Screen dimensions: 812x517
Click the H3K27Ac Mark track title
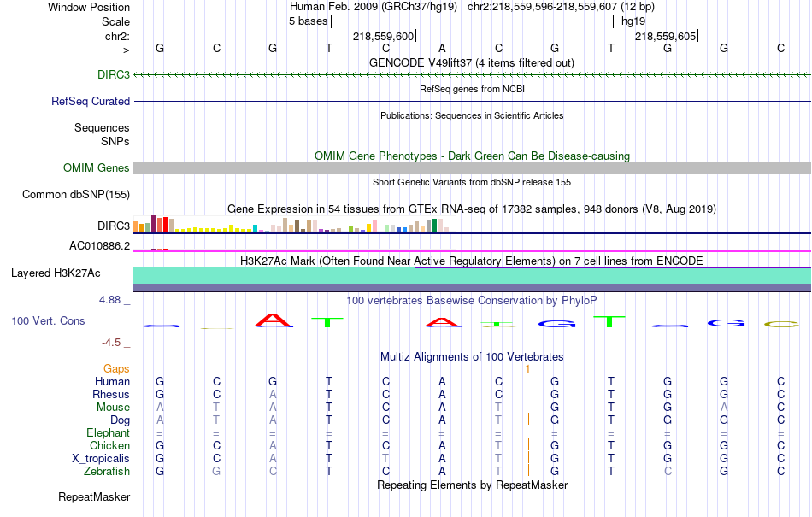pos(472,261)
